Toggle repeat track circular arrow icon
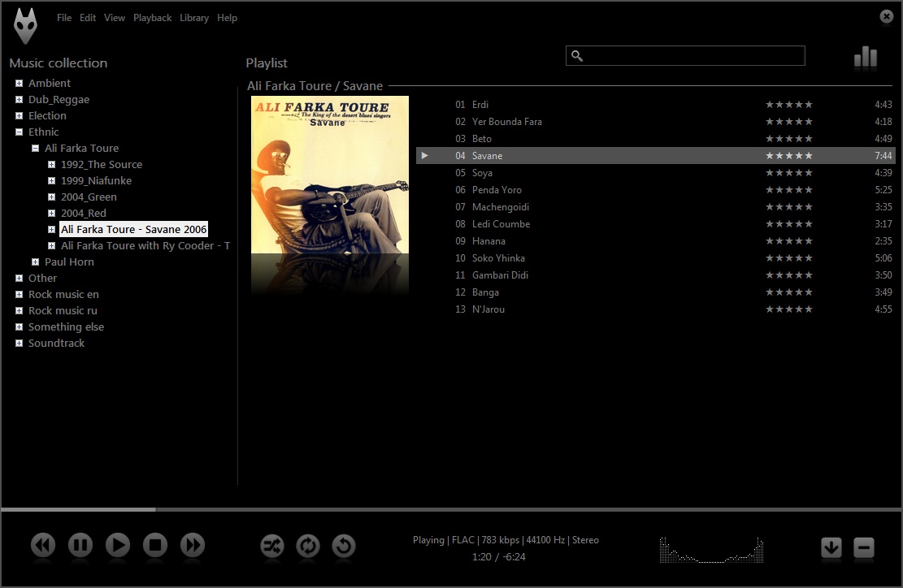 point(344,546)
